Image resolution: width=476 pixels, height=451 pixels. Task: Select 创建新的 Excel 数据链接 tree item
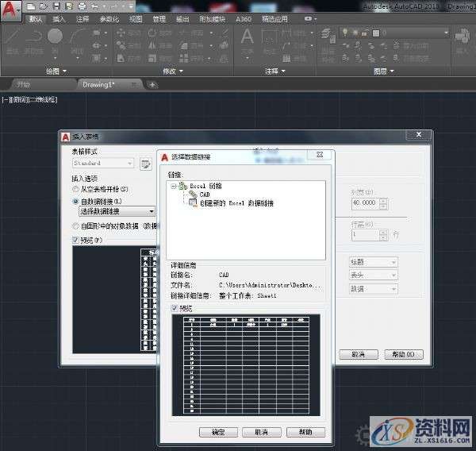236,203
